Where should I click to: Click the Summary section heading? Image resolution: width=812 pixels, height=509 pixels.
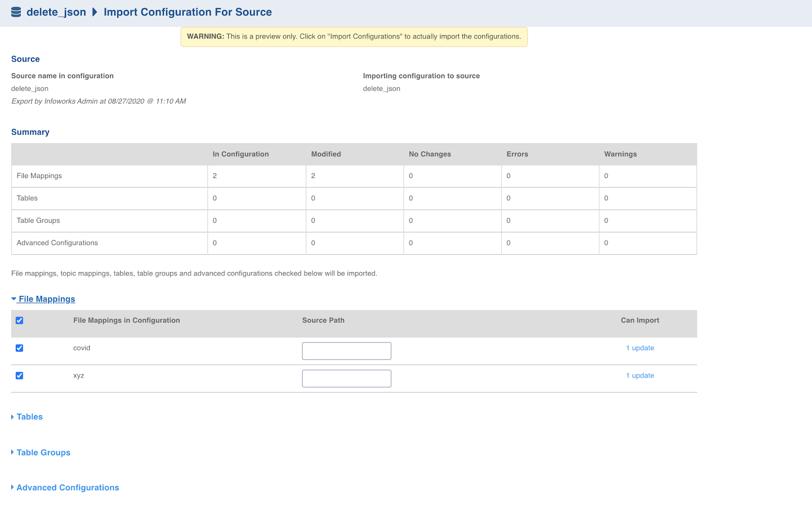(x=30, y=132)
